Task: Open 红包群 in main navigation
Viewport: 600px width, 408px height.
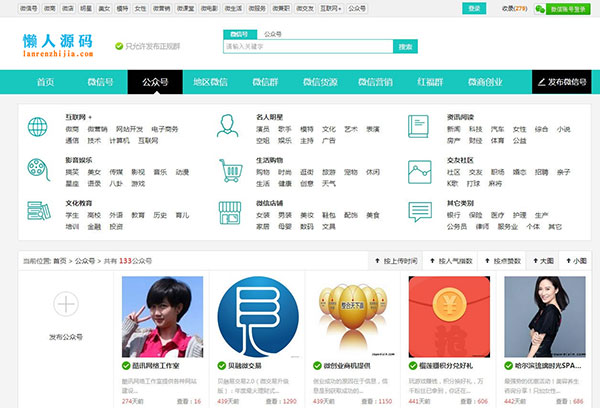Action: click(x=430, y=82)
